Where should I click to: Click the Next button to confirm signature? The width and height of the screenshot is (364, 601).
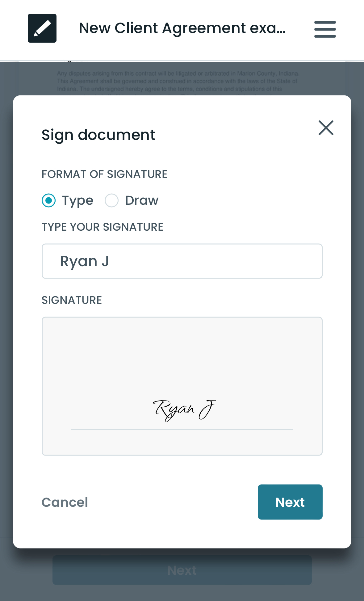(x=290, y=502)
